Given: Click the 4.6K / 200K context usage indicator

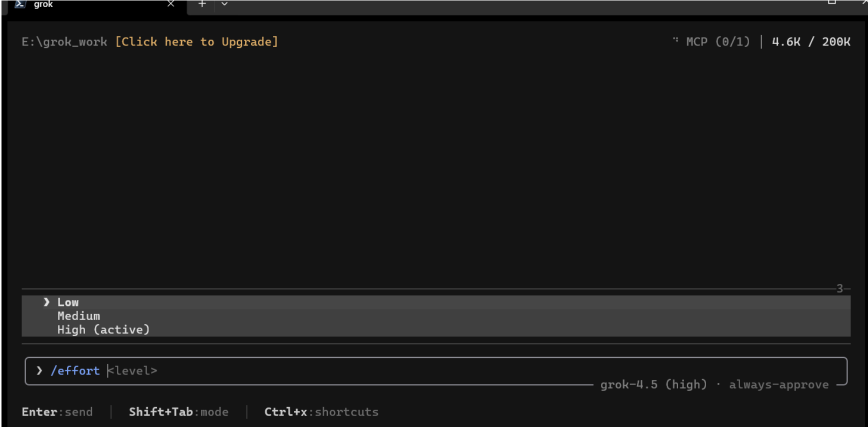Looking at the screenshot, I should pyautogui.click(x=811, y=41).
